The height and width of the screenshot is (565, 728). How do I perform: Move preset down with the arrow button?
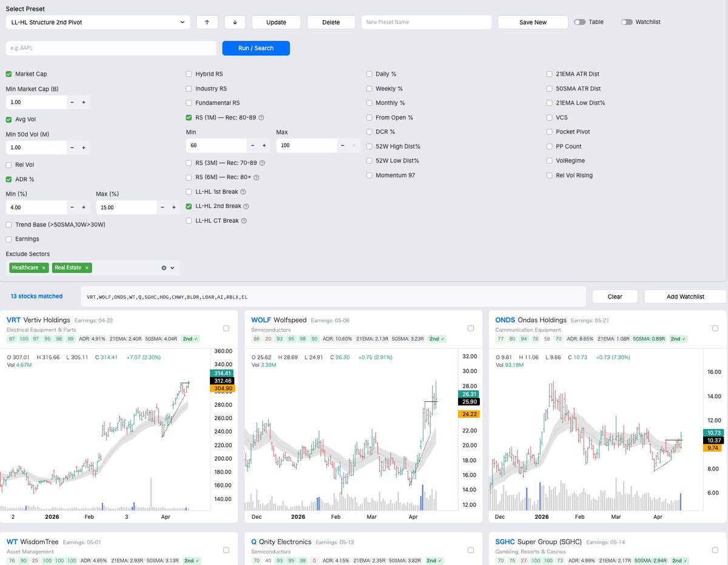[x=235, y=22]
